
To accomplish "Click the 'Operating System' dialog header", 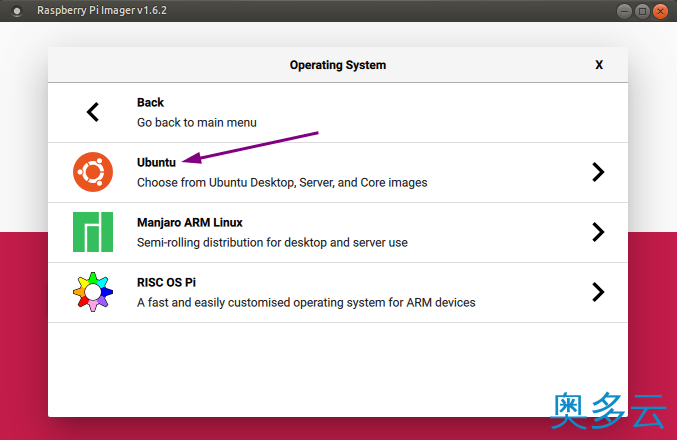I will 338,65.
